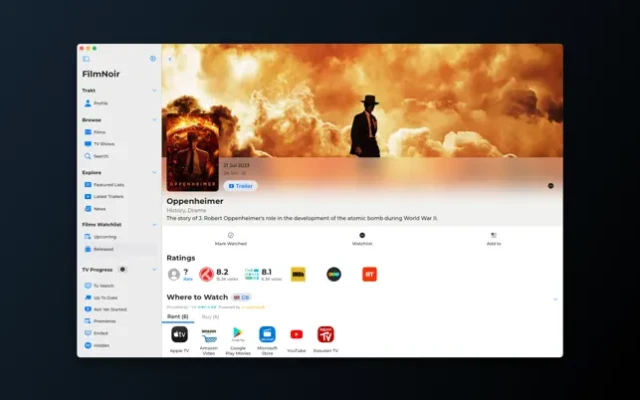Play the Oppenheimer Trailer

240,186
